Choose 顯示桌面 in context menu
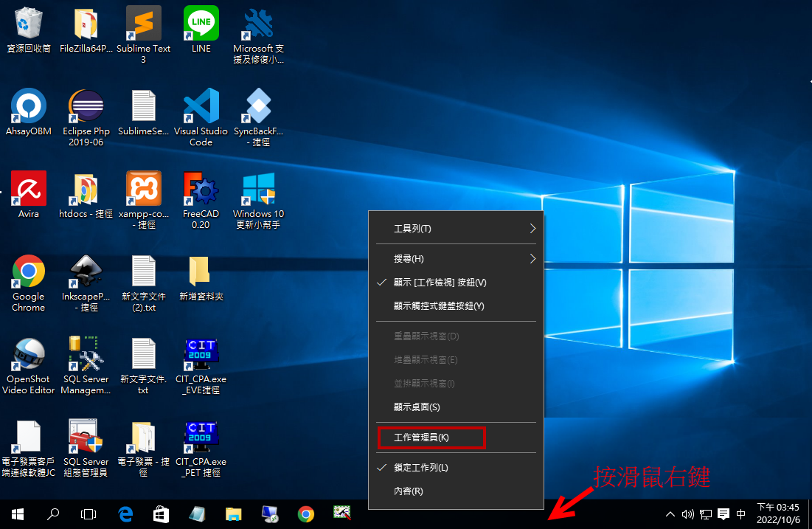812x529 pixels. (x=417, y=407)
